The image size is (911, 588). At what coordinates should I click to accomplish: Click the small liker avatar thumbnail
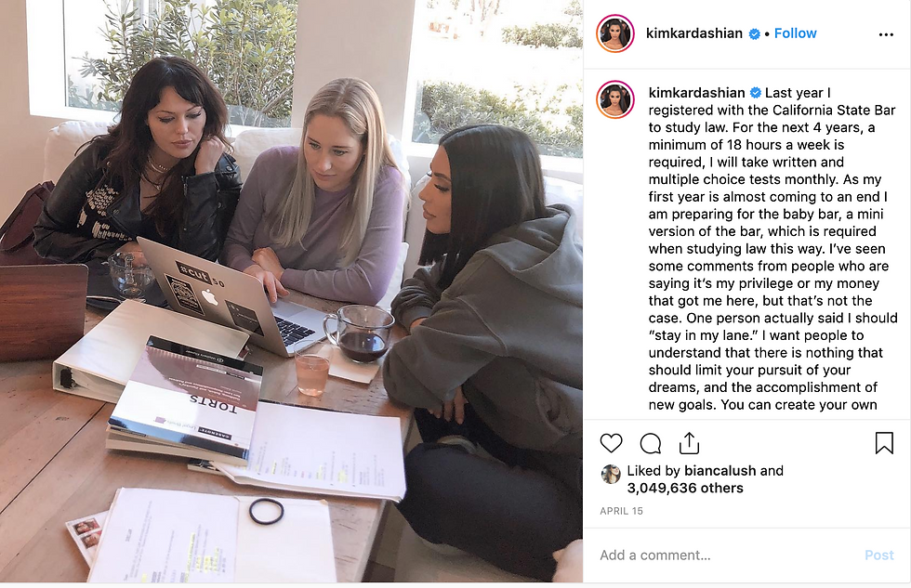611,475
